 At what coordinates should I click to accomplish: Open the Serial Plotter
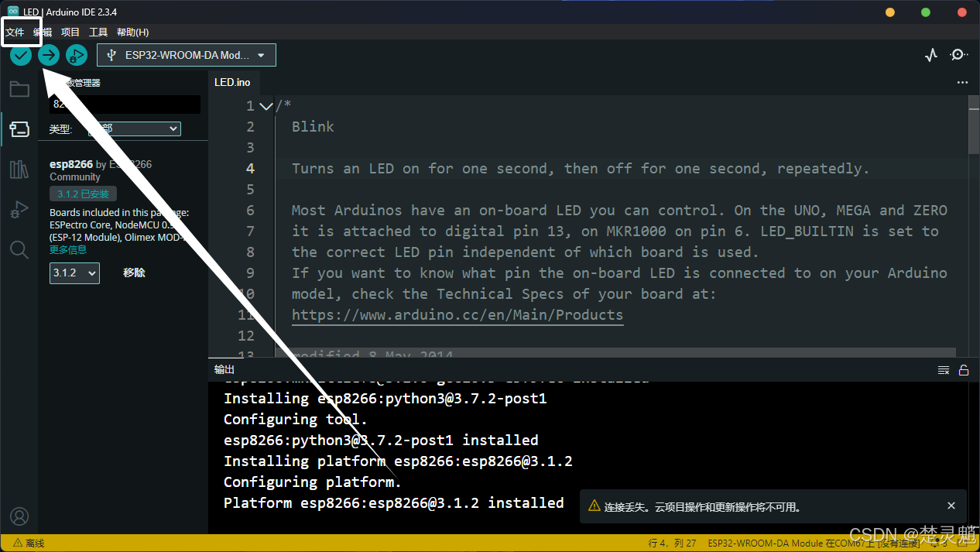click(x=931, y=55)
